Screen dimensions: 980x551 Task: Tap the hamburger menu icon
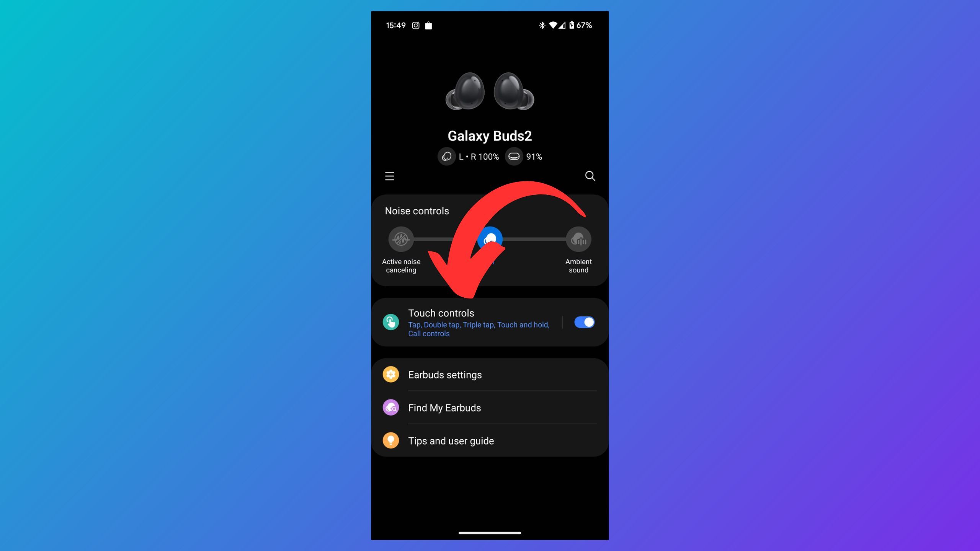(390, 176)
